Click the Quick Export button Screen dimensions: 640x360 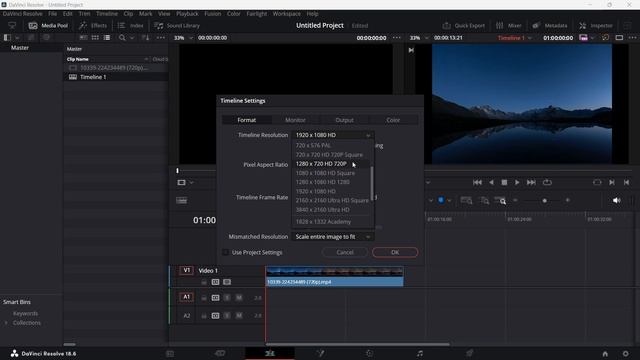click(464, 25)
